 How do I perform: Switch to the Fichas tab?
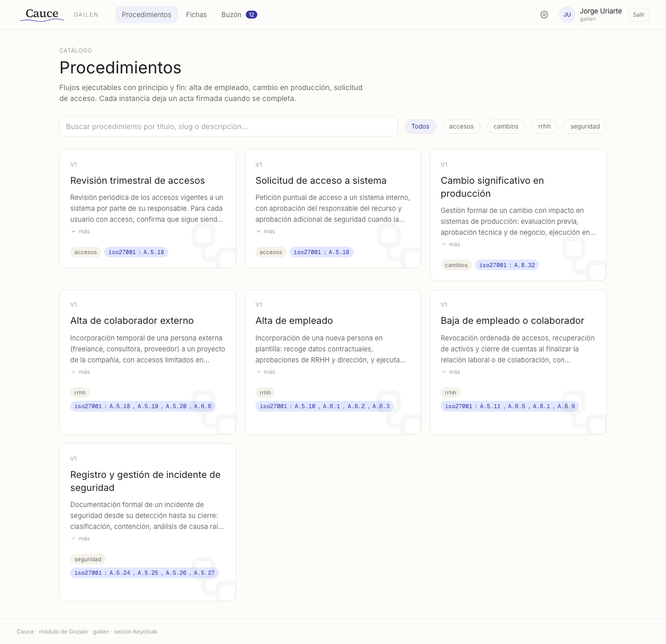pos(196,15)
